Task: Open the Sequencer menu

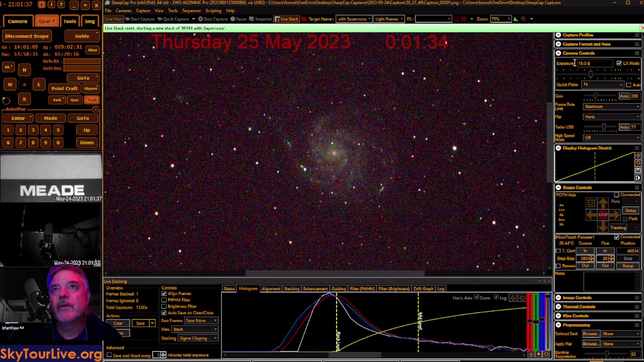Action: coord(191,11)
